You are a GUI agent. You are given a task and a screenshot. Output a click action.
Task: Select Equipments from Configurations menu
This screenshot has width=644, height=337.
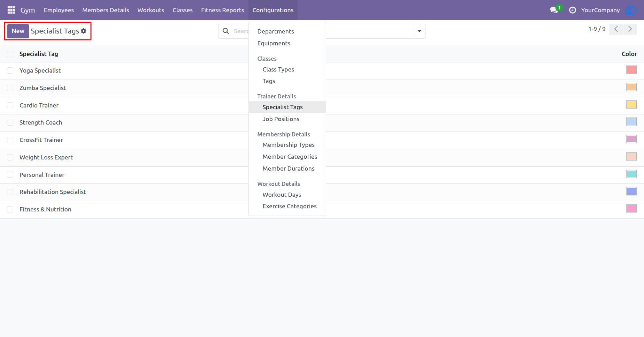tap(274, 43)
